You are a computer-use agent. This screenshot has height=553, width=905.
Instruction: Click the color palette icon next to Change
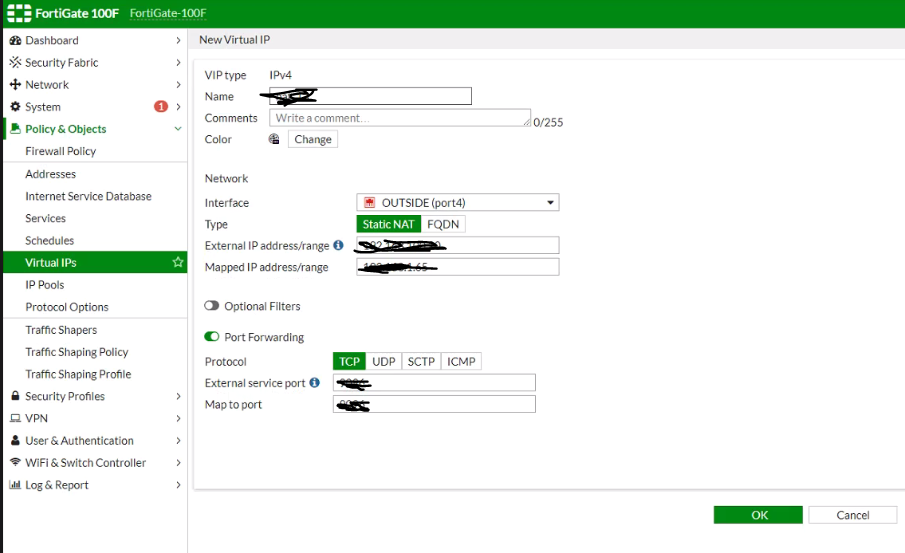(x=274, y=139)
